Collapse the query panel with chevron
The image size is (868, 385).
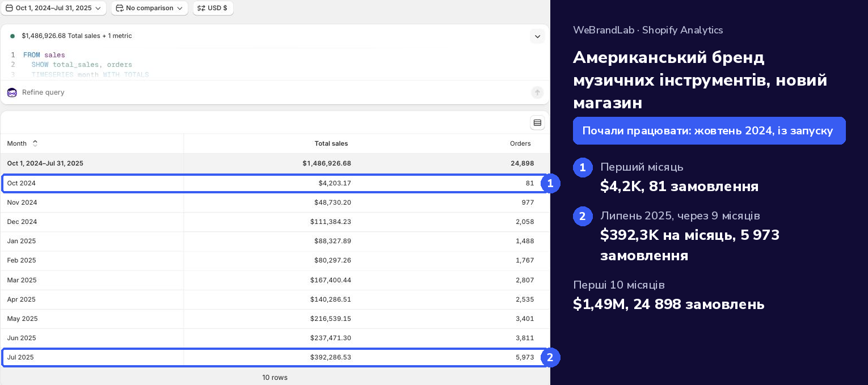click(x=537, y=36)
